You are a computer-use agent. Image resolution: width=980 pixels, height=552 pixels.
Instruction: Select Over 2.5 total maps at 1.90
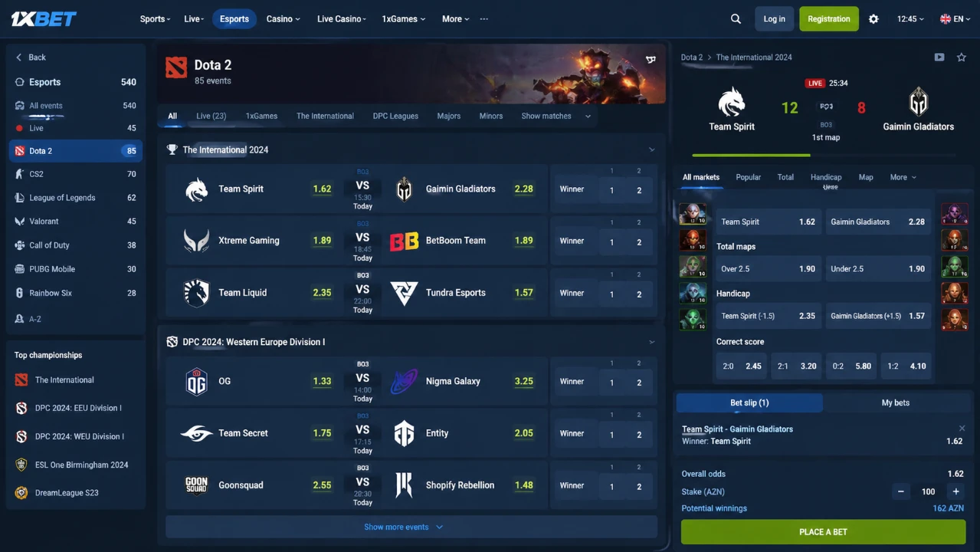pyautogui.click(x=768, y=269)
